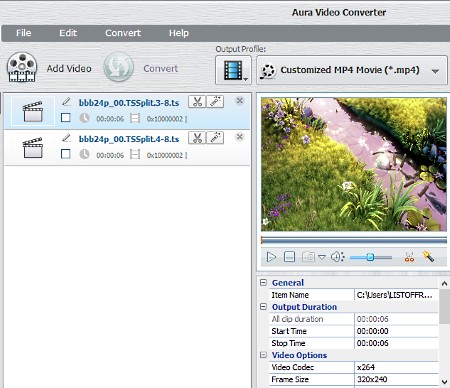Click the Add Video label
This screenshot has height=388, width=450.
point(69,69)
